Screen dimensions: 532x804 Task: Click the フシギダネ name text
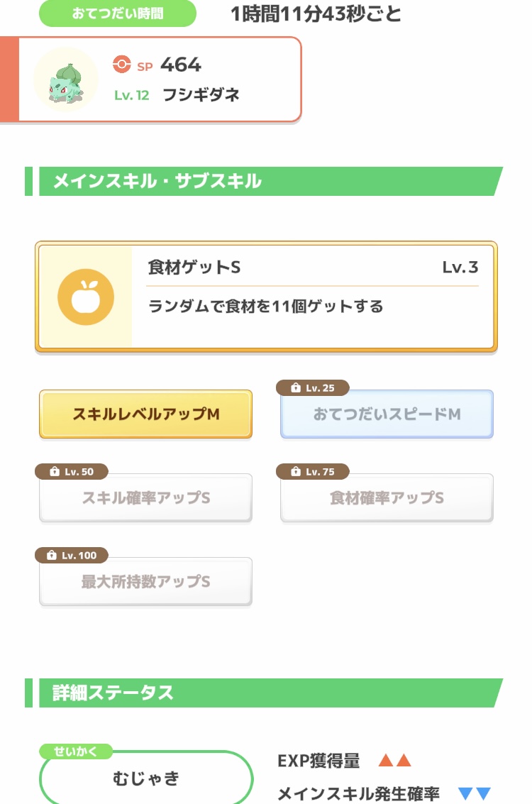tap(201, 95)
